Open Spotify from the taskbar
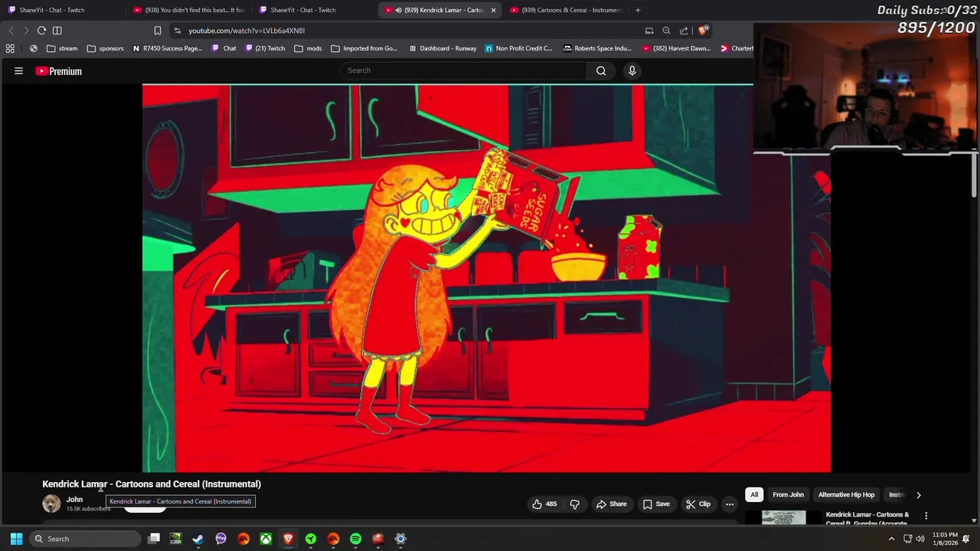Screen dimensions: 980x551 355,539
